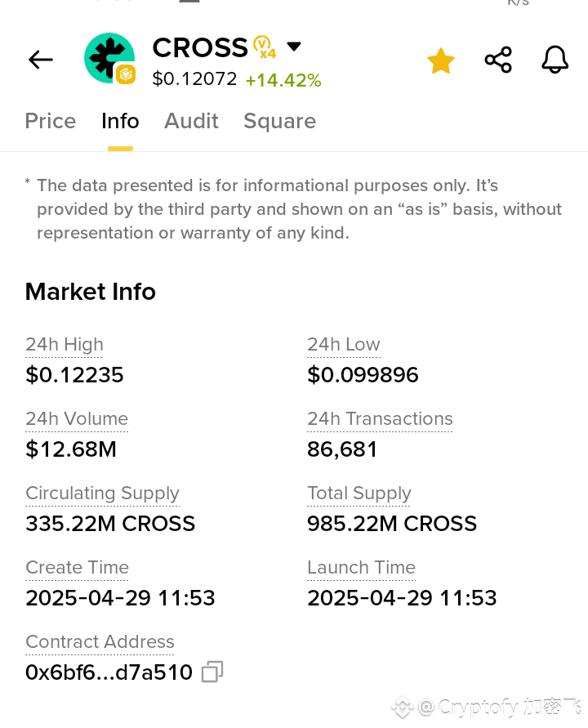Tap the back arrow icon

click(41, 60)
